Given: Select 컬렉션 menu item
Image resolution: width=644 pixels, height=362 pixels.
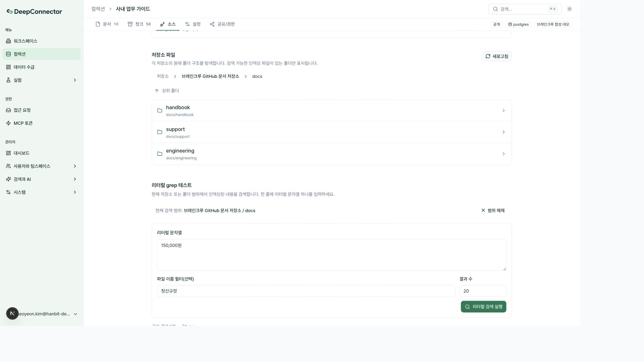Looking at the screenshot, I should (x=41, y=54).
